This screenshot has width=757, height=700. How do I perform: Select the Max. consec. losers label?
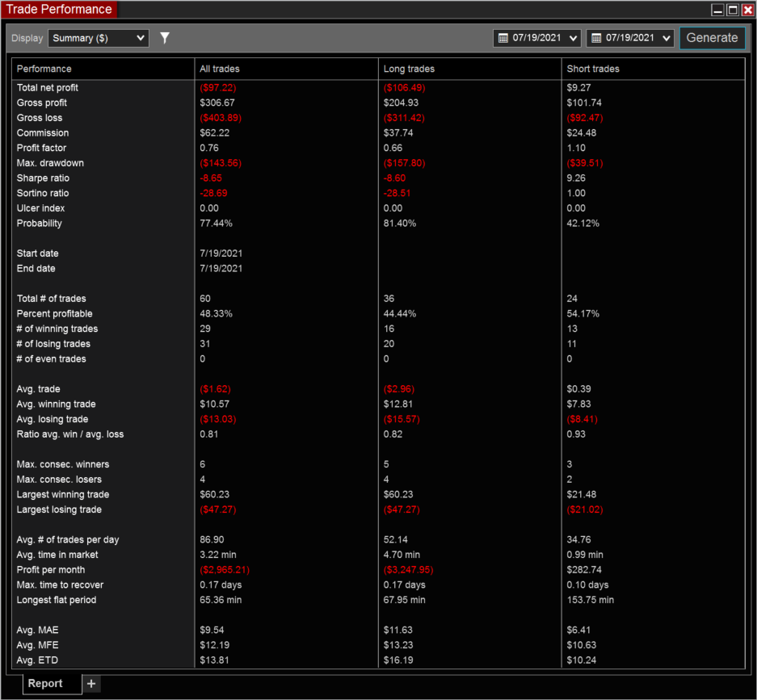point(59,479)
